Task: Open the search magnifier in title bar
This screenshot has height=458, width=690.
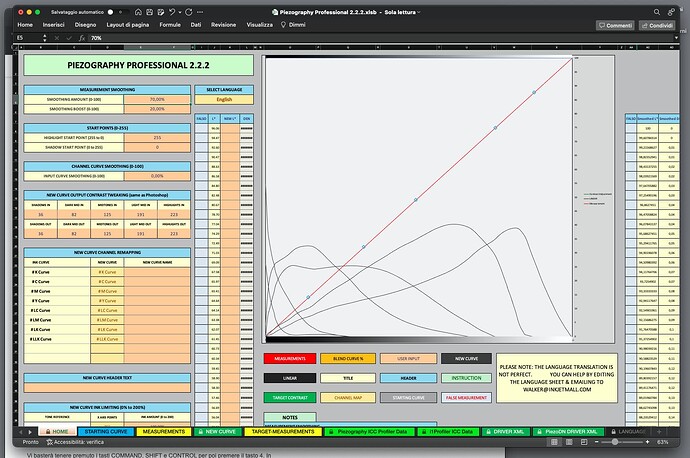Action: [657, 12]
